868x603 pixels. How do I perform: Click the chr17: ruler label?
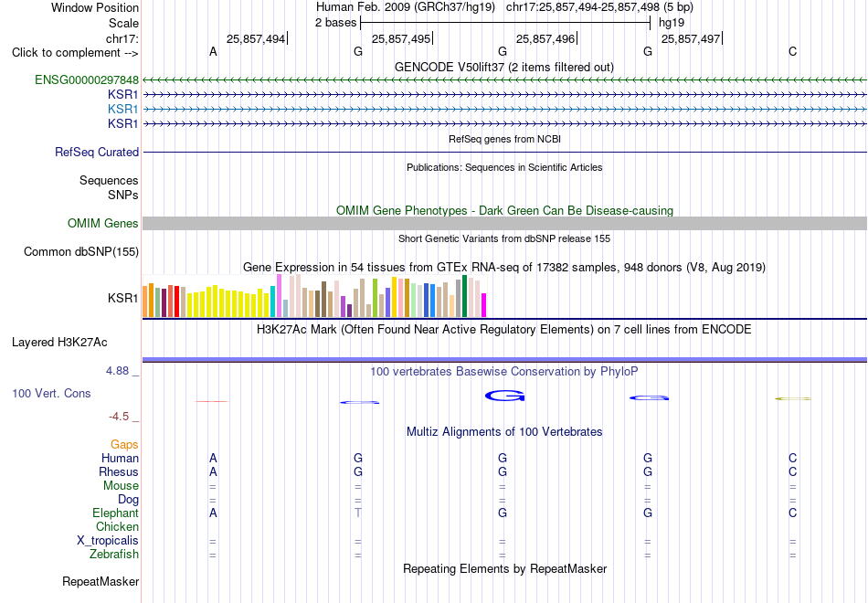(x=122, y=38)
